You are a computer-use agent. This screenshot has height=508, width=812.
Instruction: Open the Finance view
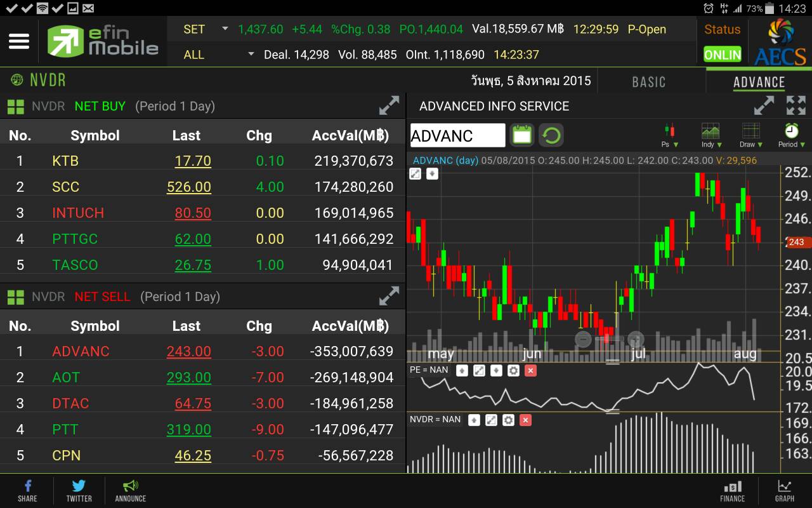click(x=732, y=491)
